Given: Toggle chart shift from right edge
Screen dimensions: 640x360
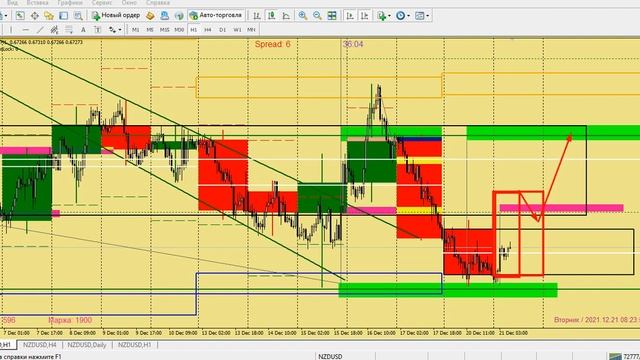Looking at the screenshot, I should 364,16.
